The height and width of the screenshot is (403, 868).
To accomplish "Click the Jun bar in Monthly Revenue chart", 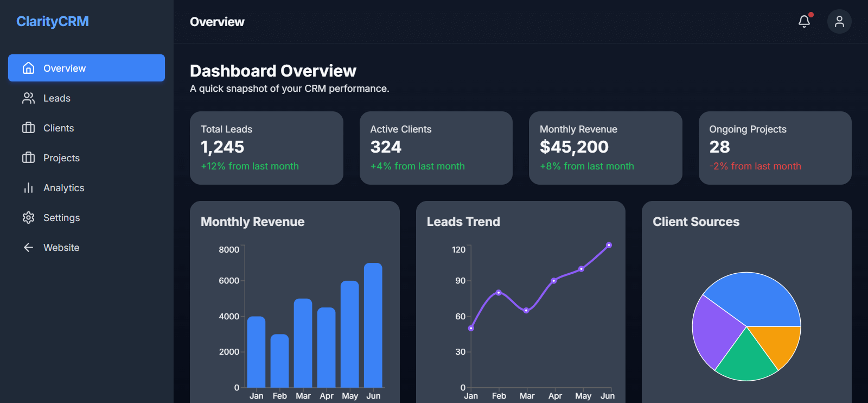I will [x=373, y=326].
